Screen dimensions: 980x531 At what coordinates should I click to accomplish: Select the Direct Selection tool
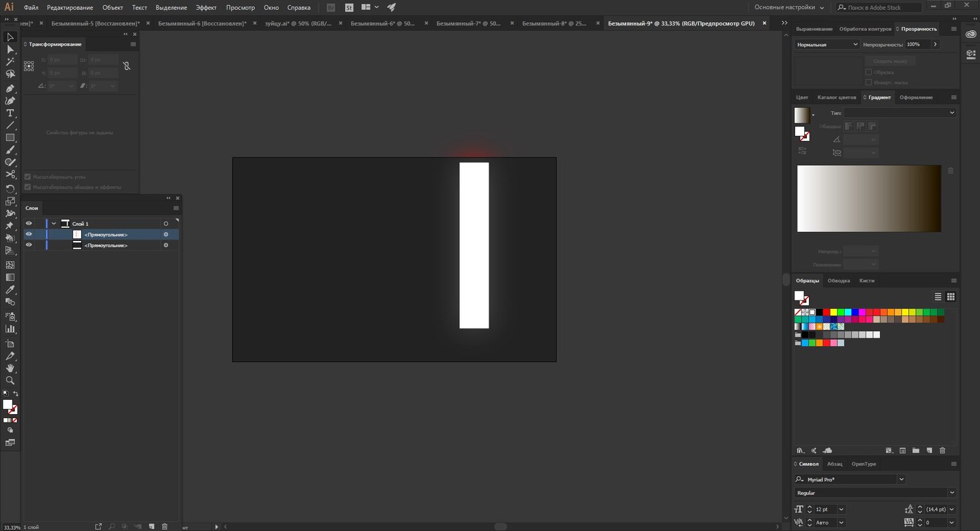[10, 50]
